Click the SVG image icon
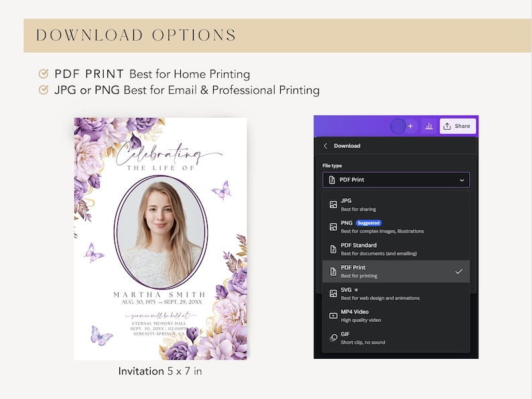 click(333, 294)
